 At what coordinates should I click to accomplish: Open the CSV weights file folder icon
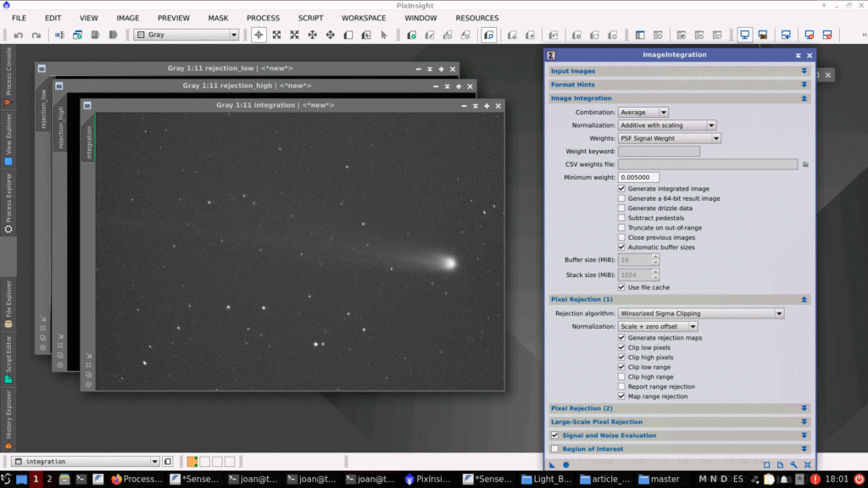coord(806,164)
